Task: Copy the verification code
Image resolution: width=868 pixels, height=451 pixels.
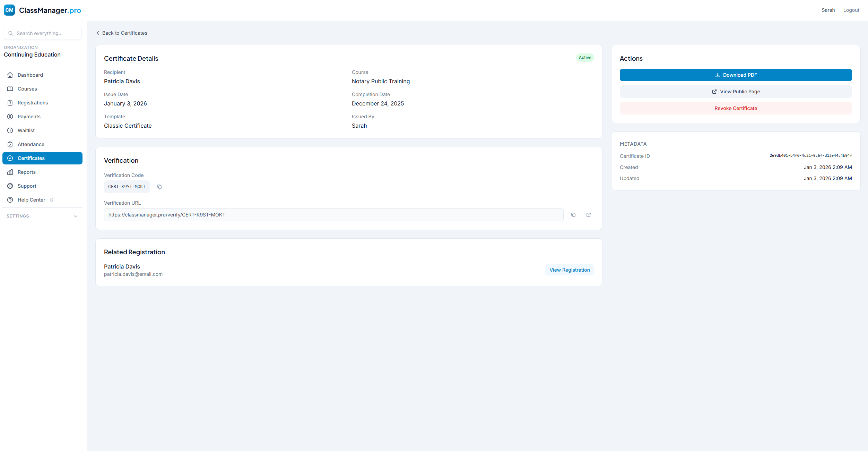Action: [159, 187]
